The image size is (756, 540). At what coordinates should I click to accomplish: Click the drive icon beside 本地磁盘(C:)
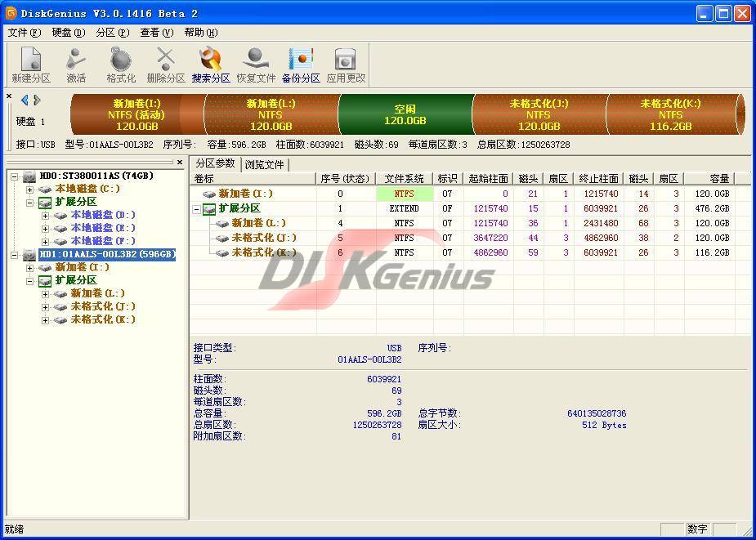[x=45, y=190]
